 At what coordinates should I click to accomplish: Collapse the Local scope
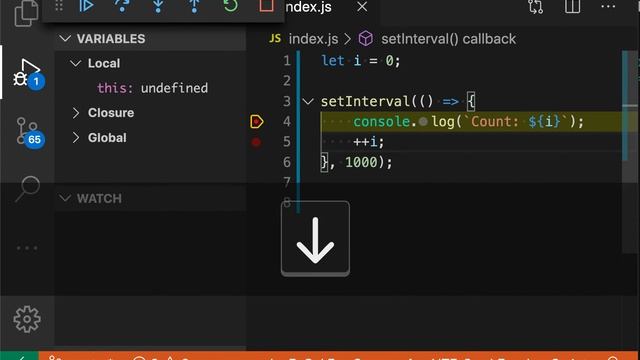pyautogui.click(x=76, y=63)
